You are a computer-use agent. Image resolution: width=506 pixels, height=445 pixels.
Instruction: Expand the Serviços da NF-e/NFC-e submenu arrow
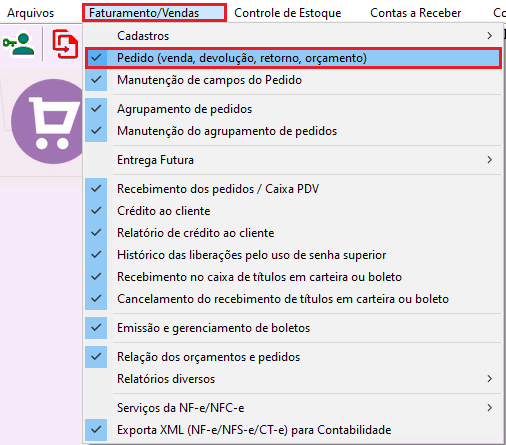pyautogui.click(x=489, y=408)
